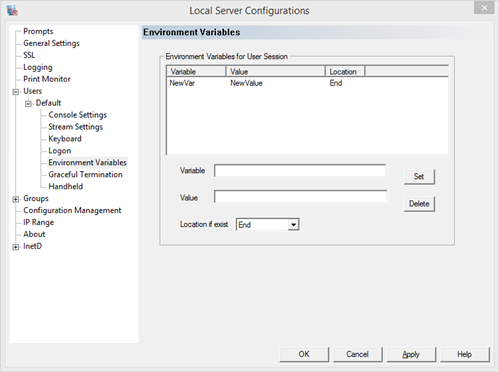
Task: Select the Users tree item
Action: [32, 91]
